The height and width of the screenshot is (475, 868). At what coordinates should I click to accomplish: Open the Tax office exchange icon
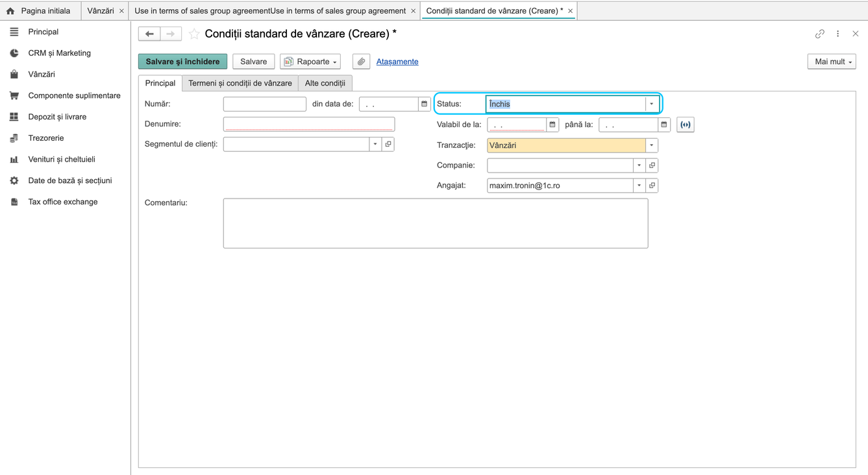[x=14, y=202]
